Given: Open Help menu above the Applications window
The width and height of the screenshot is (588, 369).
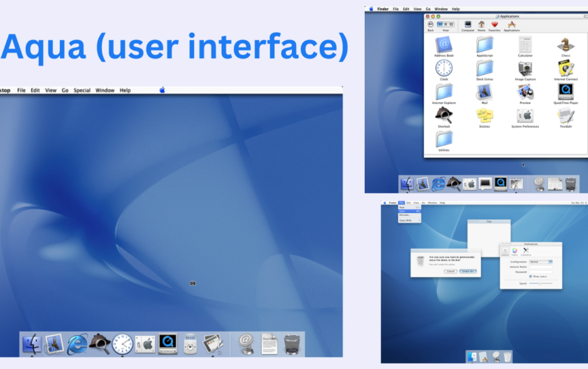Looking at the screenshot, I should tap(456, 9).
